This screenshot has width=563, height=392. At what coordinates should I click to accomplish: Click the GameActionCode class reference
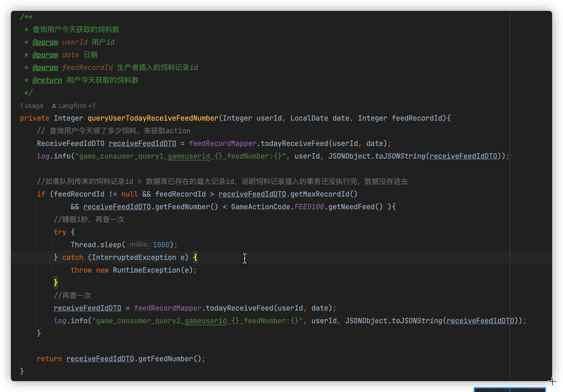[x=261, y=207]
